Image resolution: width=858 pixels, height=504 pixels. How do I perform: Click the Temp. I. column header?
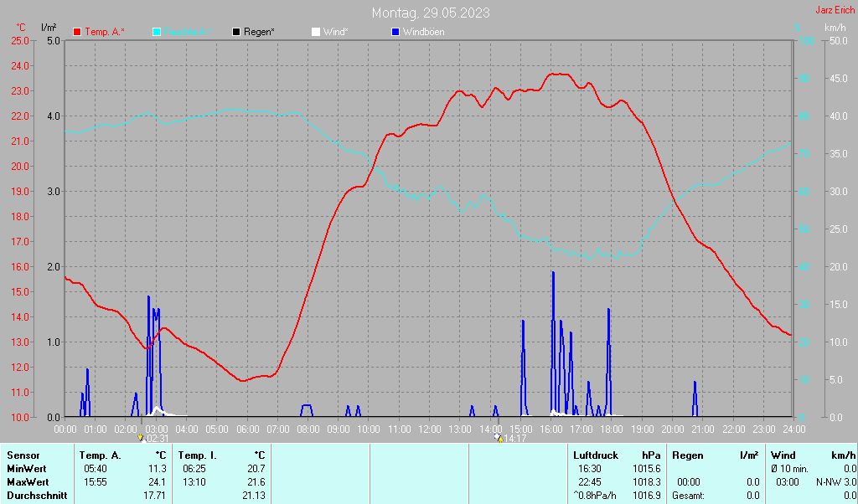coord(197,455)
